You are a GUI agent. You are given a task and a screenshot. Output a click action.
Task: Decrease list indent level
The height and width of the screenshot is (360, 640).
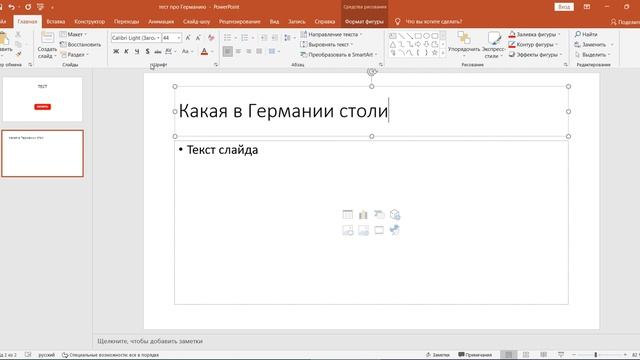[x=264, y=38]
